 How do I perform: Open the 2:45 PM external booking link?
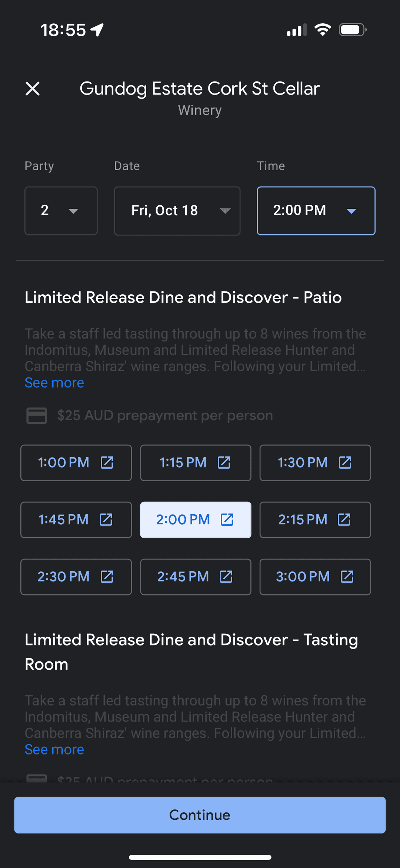tap(227, 577)
